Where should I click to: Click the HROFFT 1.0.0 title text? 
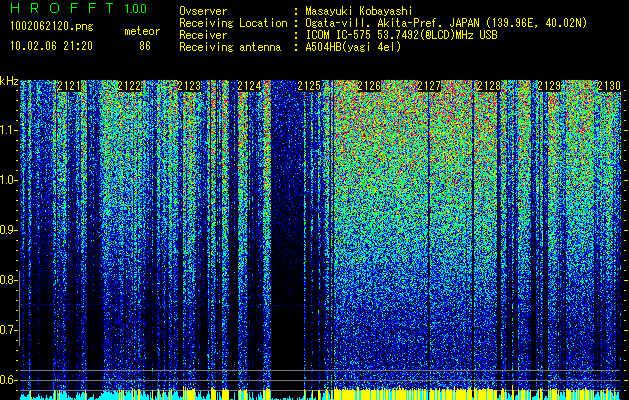tap(78, 8)
